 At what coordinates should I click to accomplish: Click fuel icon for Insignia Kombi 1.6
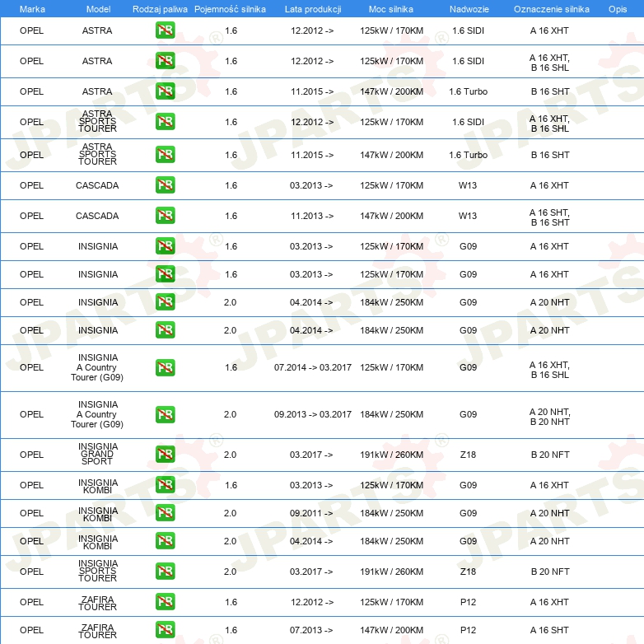(x=165, y=485)
